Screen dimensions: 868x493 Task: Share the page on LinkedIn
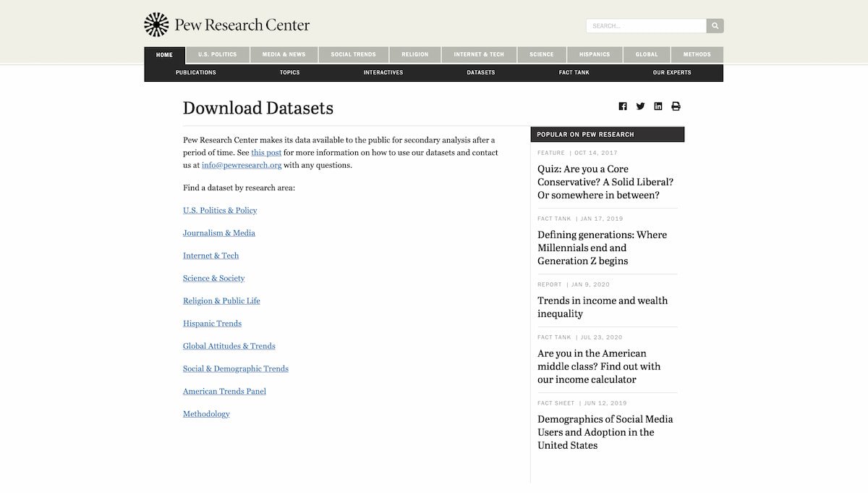coord(658,106)
